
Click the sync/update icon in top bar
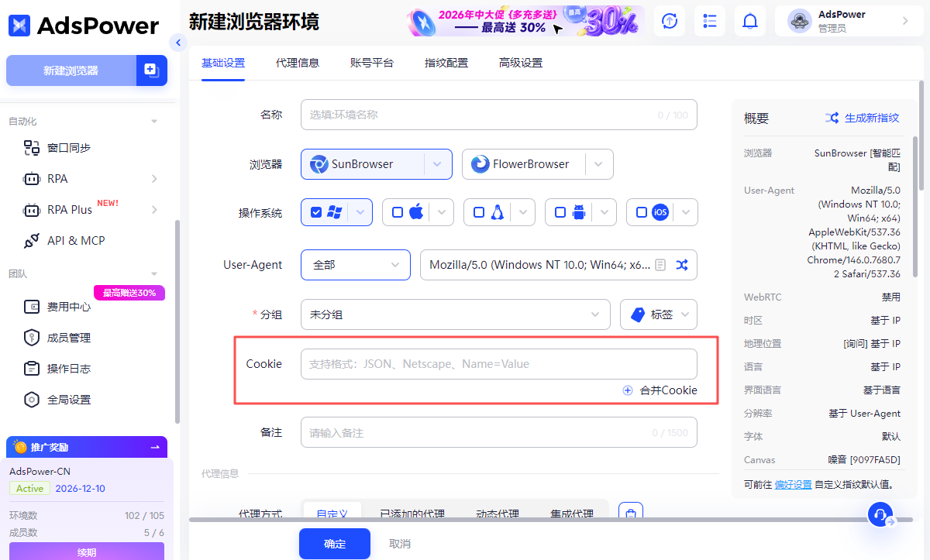pos(670,21)
